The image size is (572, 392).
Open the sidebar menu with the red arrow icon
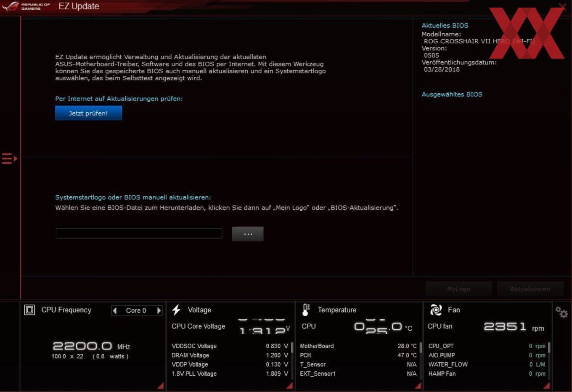click(9, 159)
